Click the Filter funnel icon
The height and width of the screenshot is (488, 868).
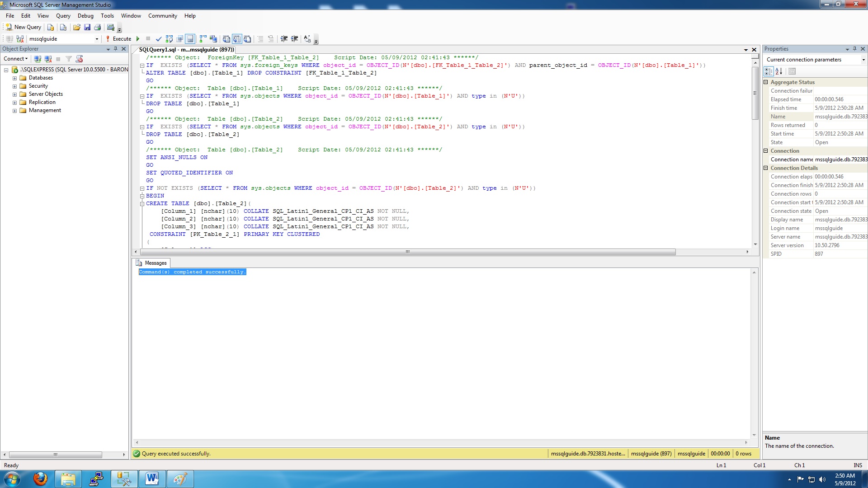point(69,59)
